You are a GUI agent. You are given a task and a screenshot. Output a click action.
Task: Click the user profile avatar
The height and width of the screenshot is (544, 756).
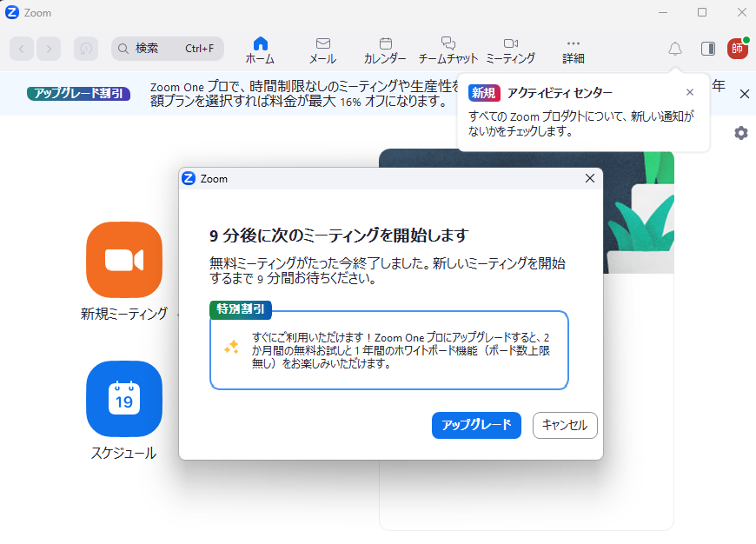tap(738, 49)
